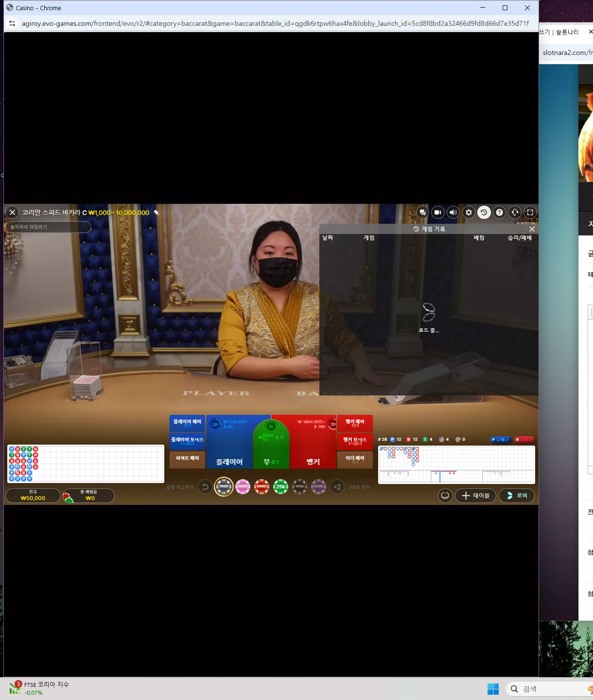The image size is (593, 700).
Task: Toggle fullscreen mode icon
Action: (x=530, y=212)
